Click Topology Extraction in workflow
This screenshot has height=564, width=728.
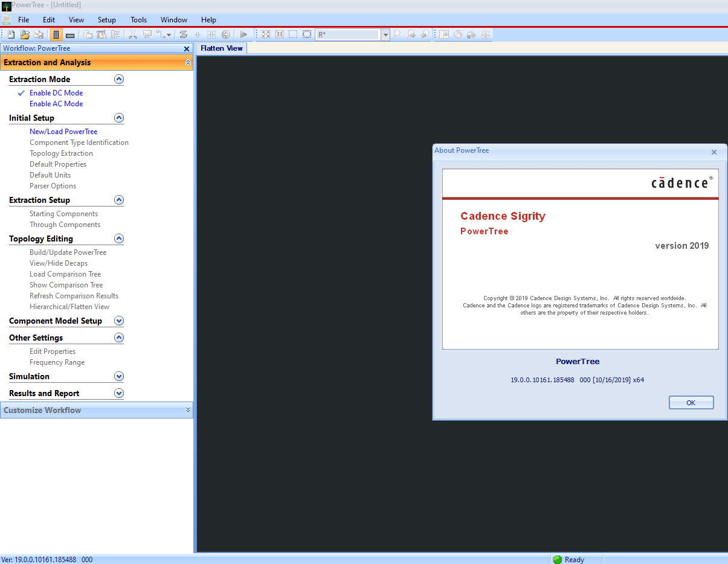click(61, 153)
